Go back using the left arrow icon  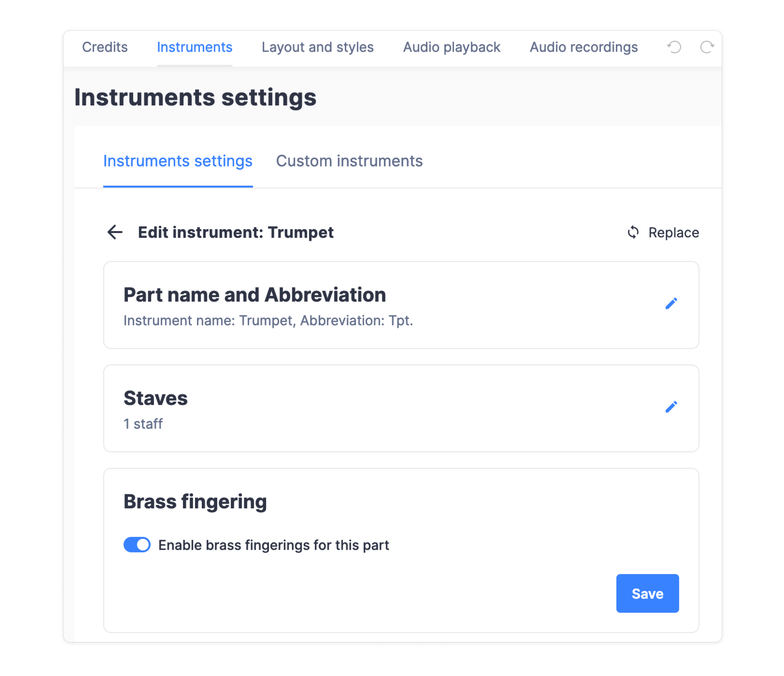click(x=115, y=232)
